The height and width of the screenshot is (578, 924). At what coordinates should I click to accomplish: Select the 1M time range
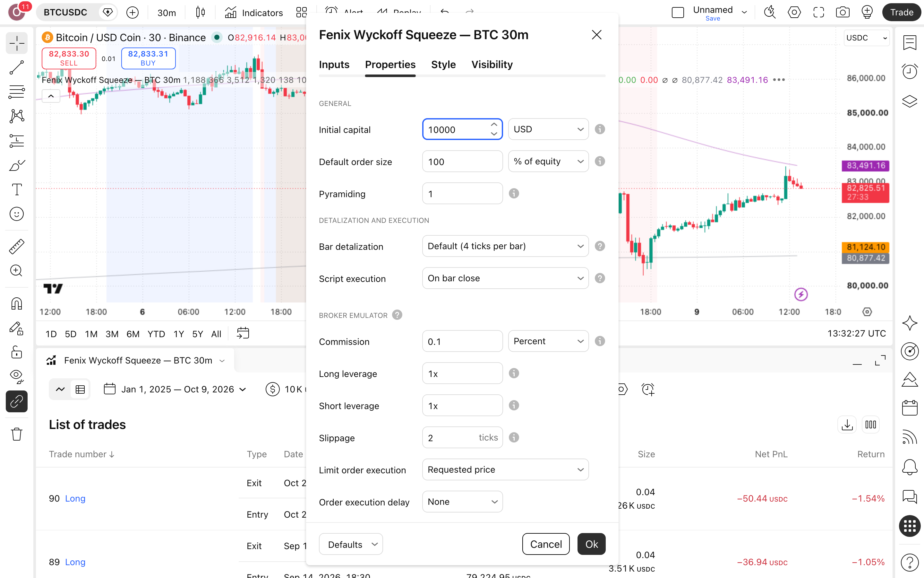(x=91, y=334)
